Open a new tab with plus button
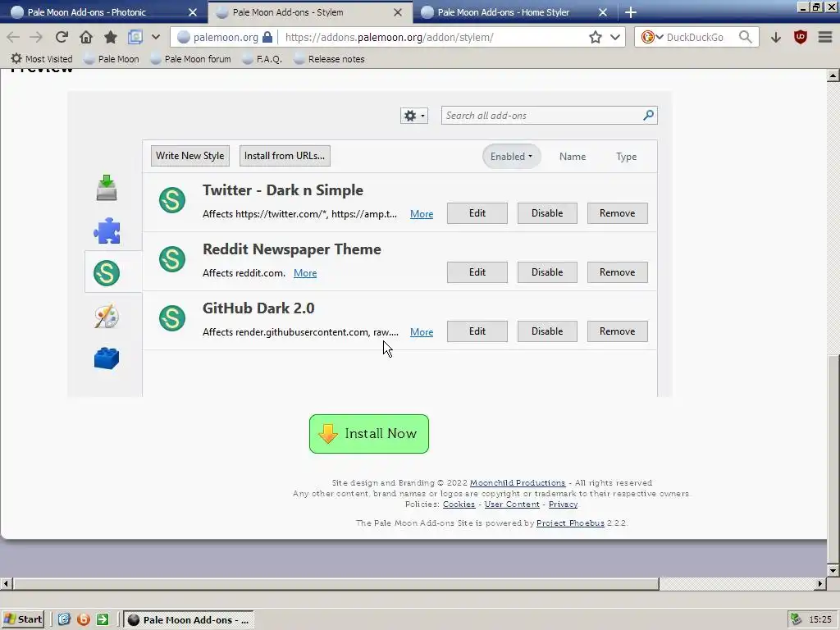The width and height of the screenshot is (840, 630). click(631, 12)
